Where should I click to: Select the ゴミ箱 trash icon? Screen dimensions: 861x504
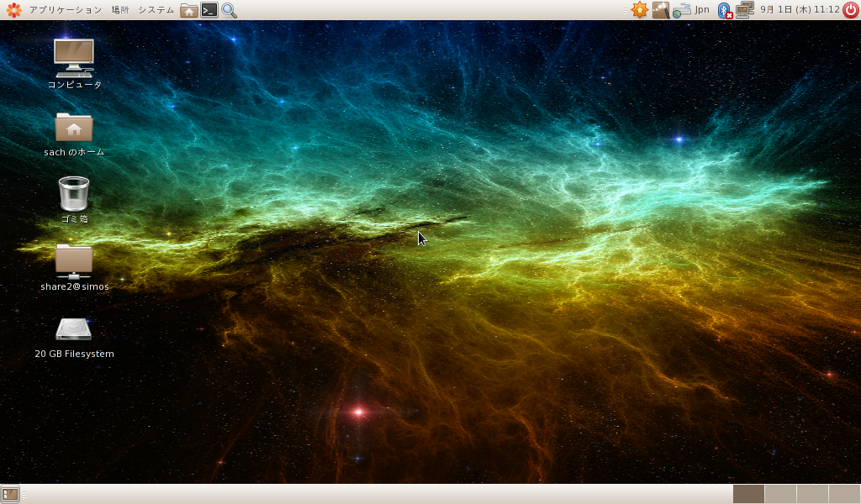(74, 194)
